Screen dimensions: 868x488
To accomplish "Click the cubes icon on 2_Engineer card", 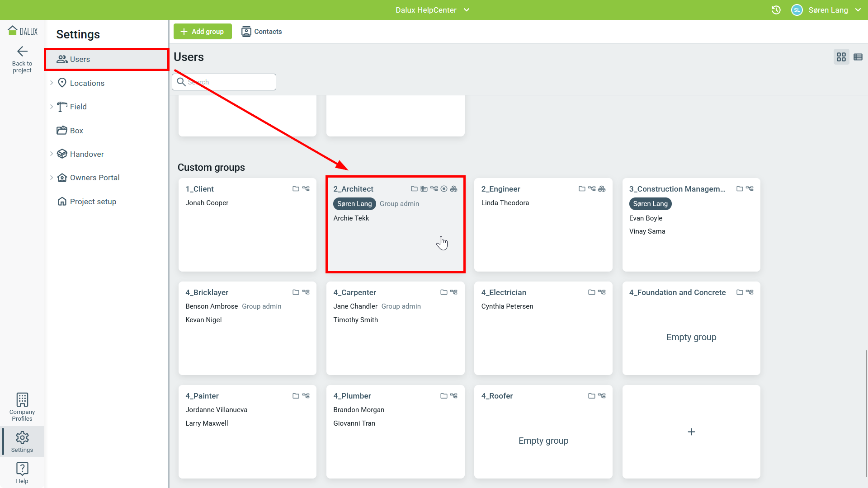I will 602,189.
